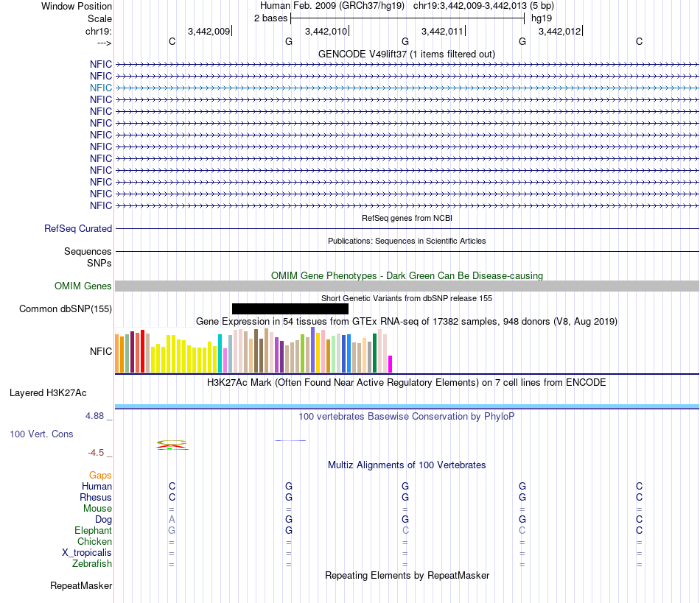Select the light blue H3K27Ac signal bar
The height and width of the screenshot is (603, 700).
pyautogui.click(x=407, y=406)
